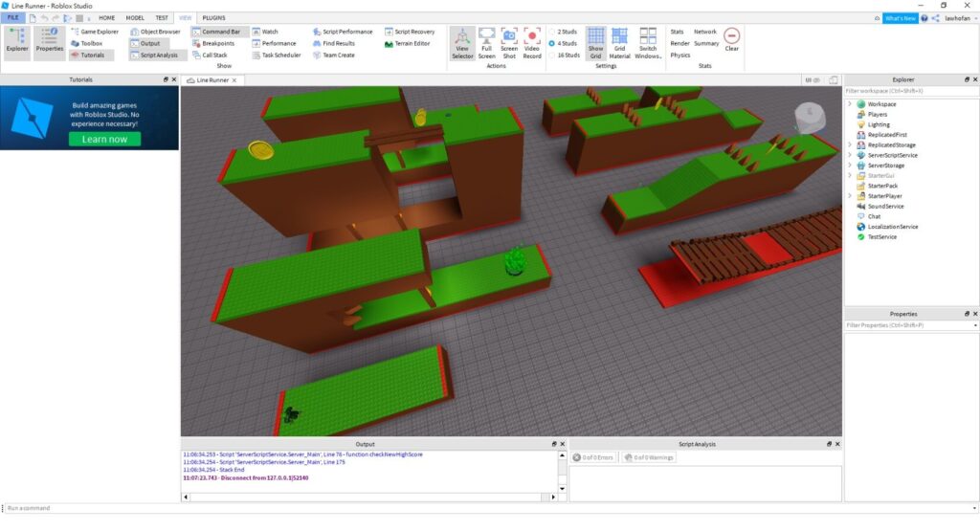Open the FILE menu
The width and height of the screenshot is (980, 531).
12,18
